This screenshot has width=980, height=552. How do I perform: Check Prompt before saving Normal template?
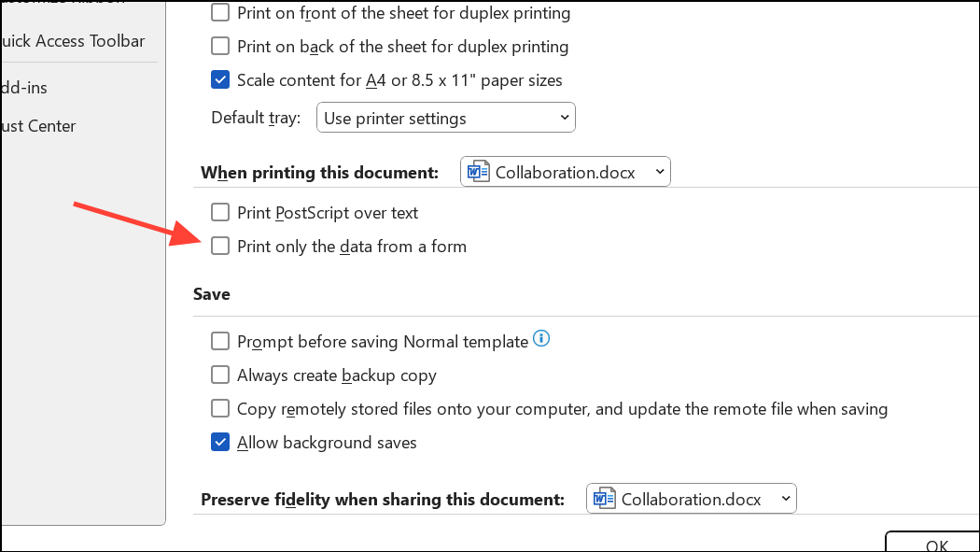[220, 341]
